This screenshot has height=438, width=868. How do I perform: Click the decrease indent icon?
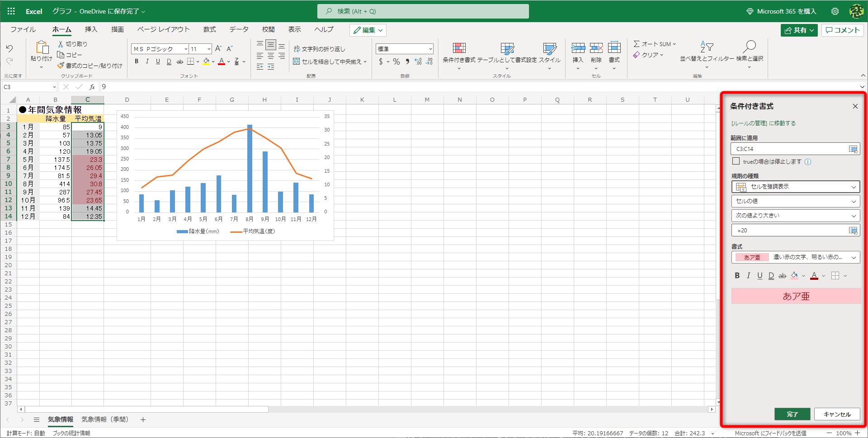260,66
